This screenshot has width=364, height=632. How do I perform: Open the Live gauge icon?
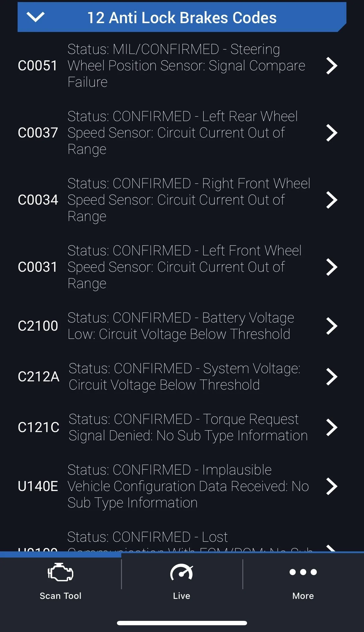181,572
